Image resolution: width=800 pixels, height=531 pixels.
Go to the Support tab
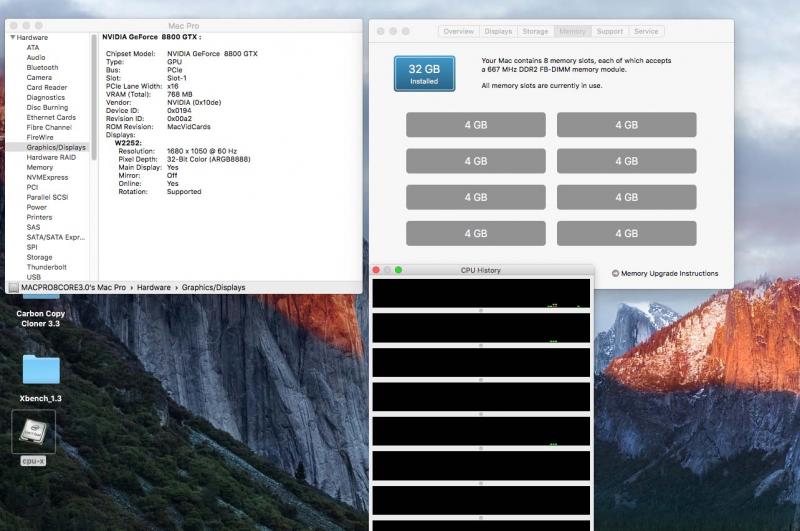(x=609, y=31)
